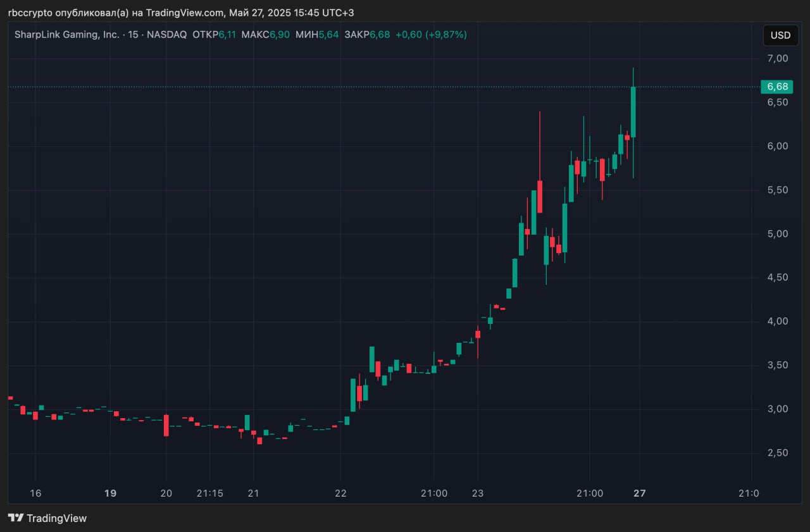Click the low value МИН 5,64

(317, 35)
